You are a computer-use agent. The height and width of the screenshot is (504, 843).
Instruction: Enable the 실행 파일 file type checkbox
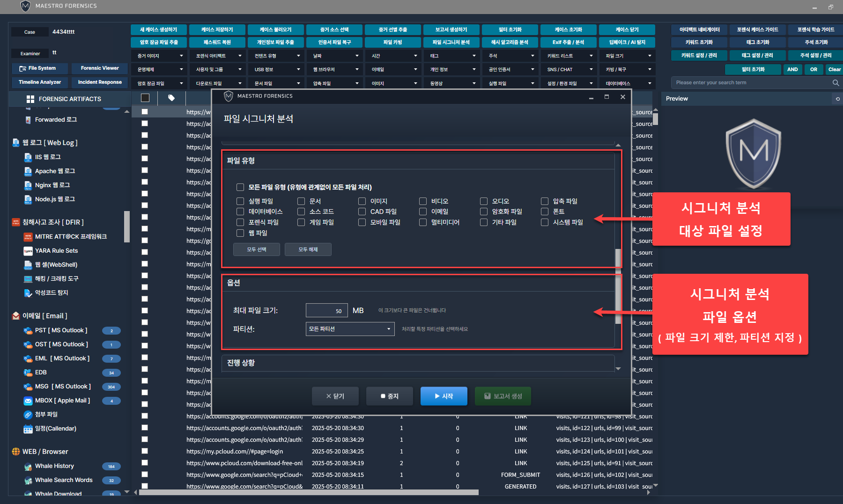click(240, 201)
